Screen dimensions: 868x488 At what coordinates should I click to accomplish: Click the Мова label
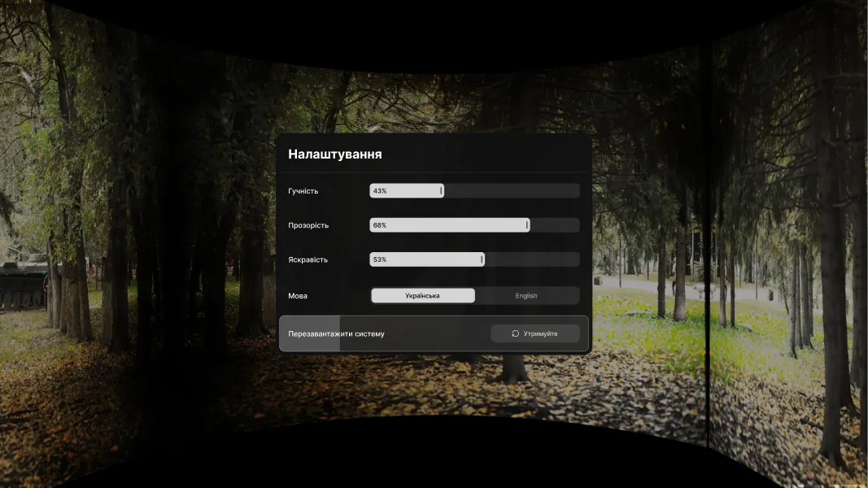(297, 295)
